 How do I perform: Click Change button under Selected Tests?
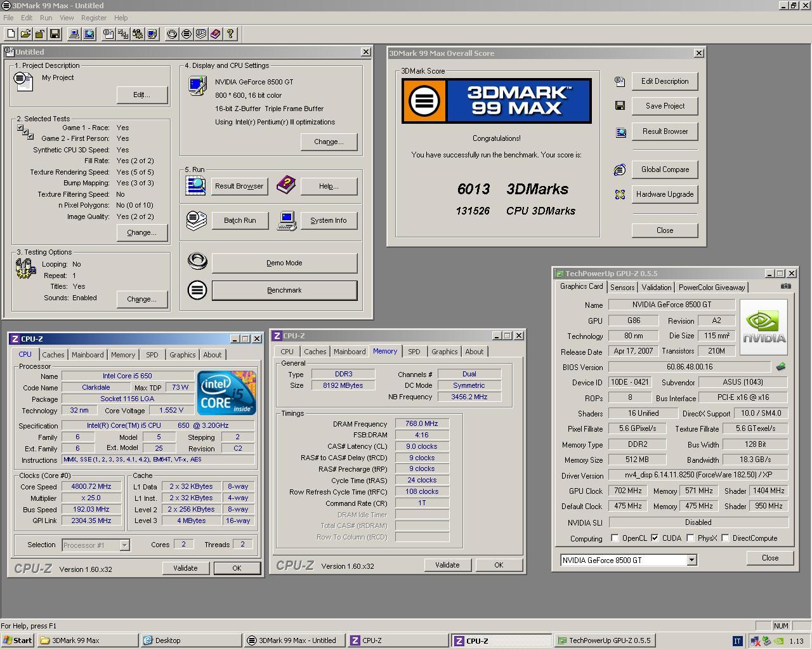[141, 232]
